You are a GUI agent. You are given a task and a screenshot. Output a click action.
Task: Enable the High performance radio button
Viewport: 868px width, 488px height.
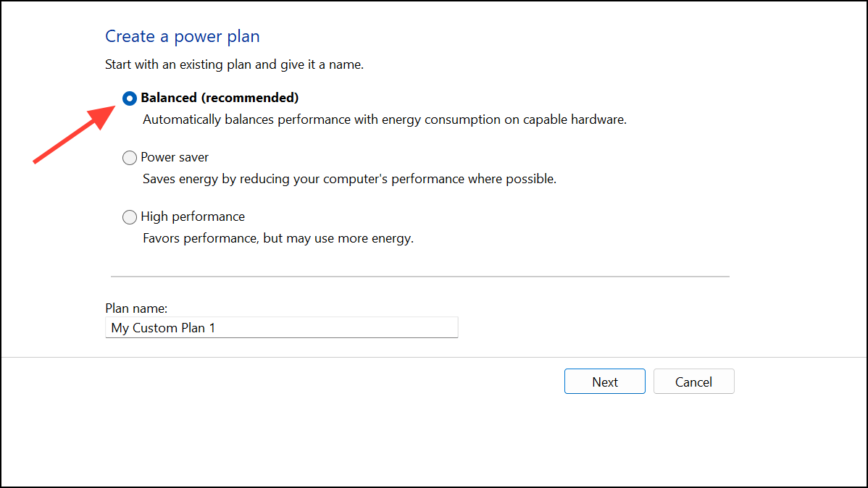click(x=130, y=217)
